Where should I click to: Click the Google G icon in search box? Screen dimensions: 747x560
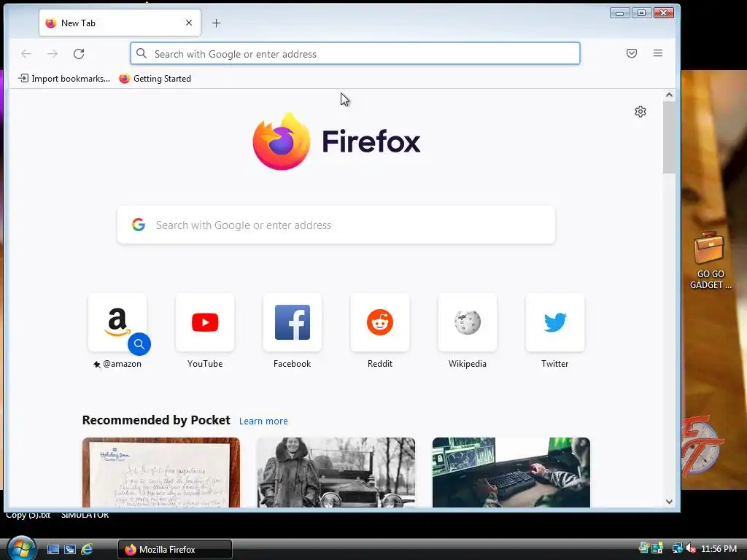click(x=139, y=225)
